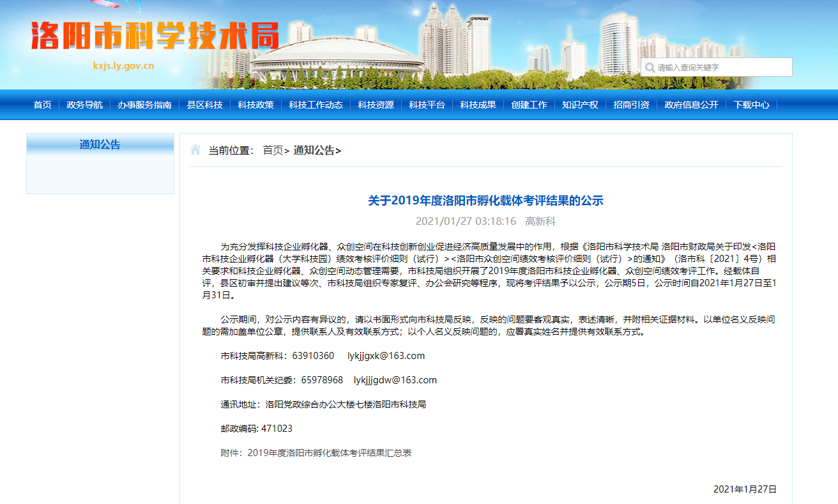The height and width of the screenshot is (504, 838).
Task: Click the 通知公告 sidebar header
Action: (100, 144)
